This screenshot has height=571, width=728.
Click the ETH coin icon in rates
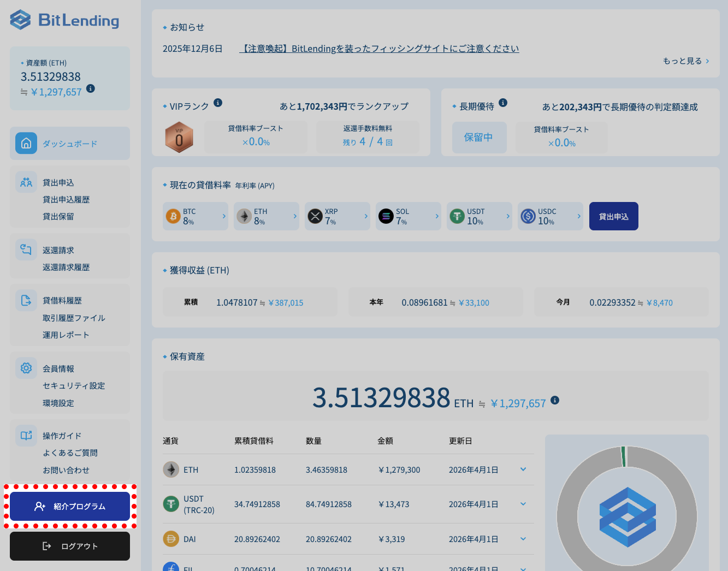point(244,216)
